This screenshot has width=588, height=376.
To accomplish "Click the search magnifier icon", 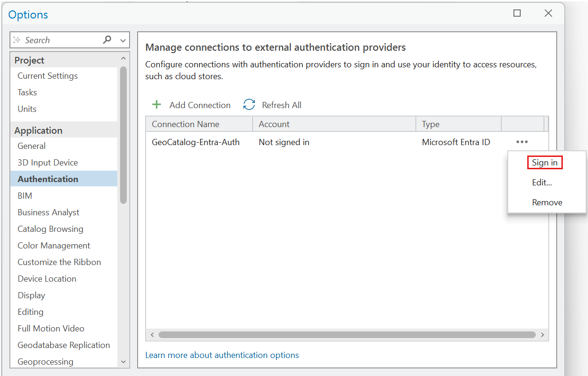I will point(107,40).
